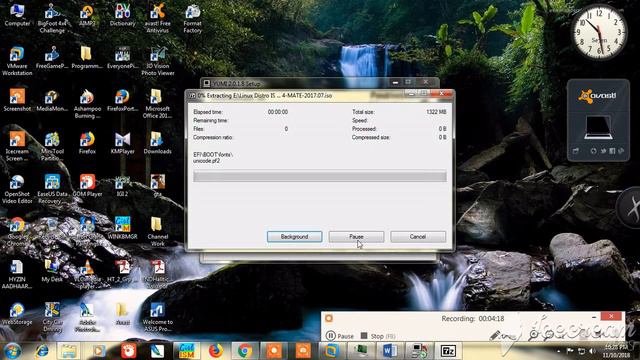
Task: Open Internet Explorer from taskbar
Action: pyautogui.click(x=42, y=351)
